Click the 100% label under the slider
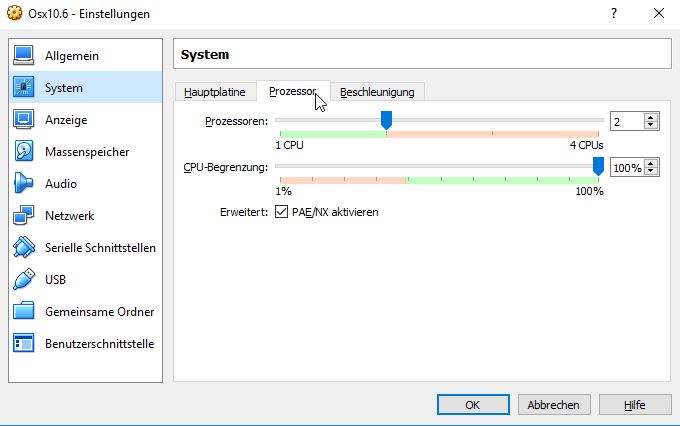Image resolution: width=680 pixels, height=426 pixels. tap(589, 191)
